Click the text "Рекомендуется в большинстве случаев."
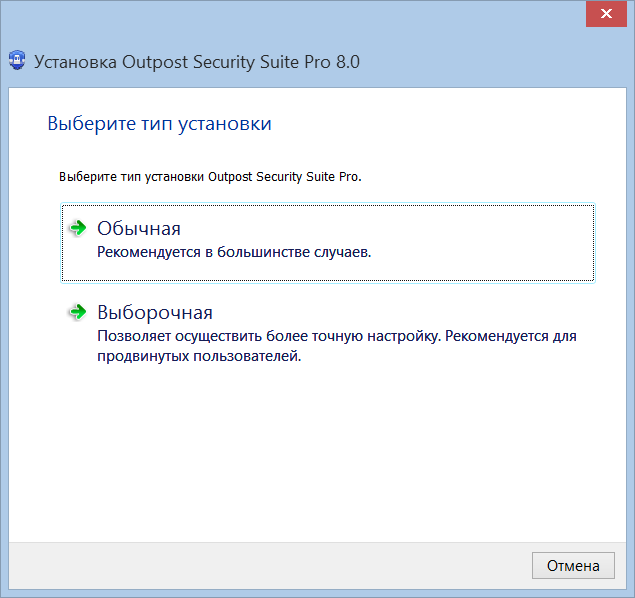 coord(234,253)
